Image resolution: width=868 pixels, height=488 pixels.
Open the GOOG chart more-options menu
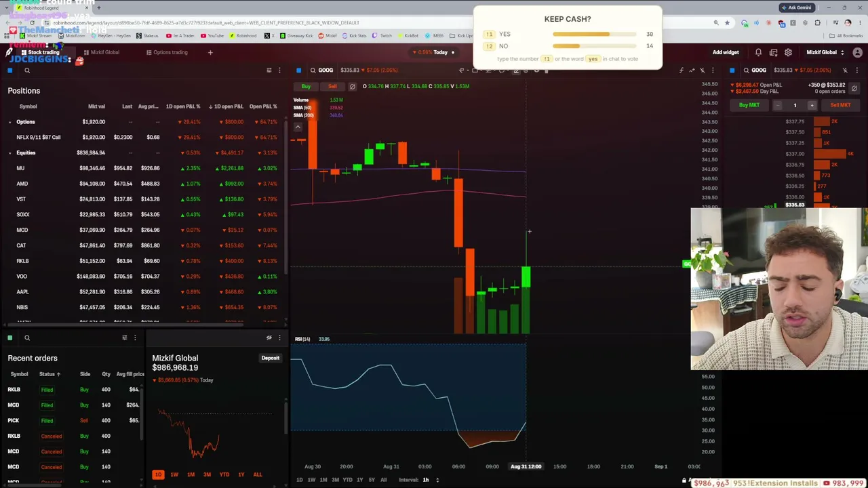(712, 70)
